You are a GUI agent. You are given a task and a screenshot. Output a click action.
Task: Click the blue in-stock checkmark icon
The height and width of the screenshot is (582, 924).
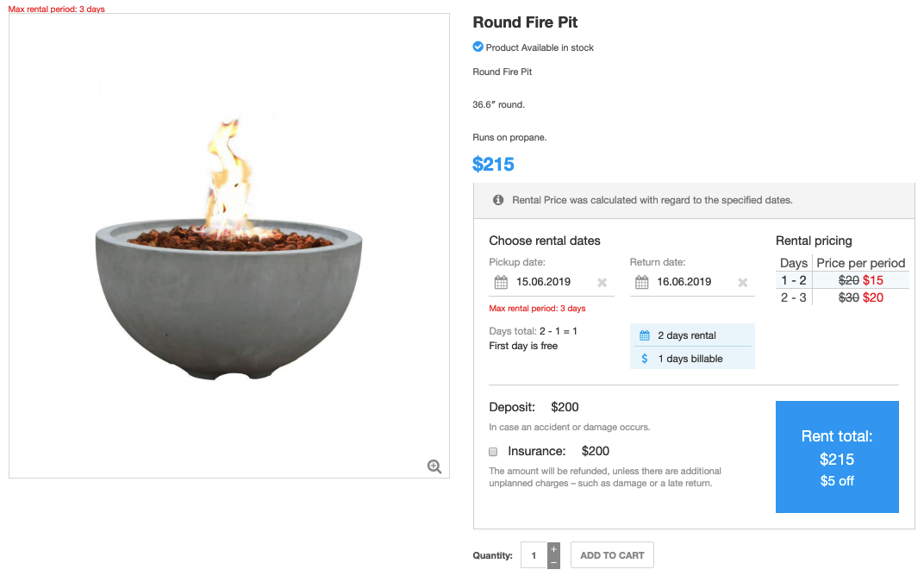[x=478, y=47]
